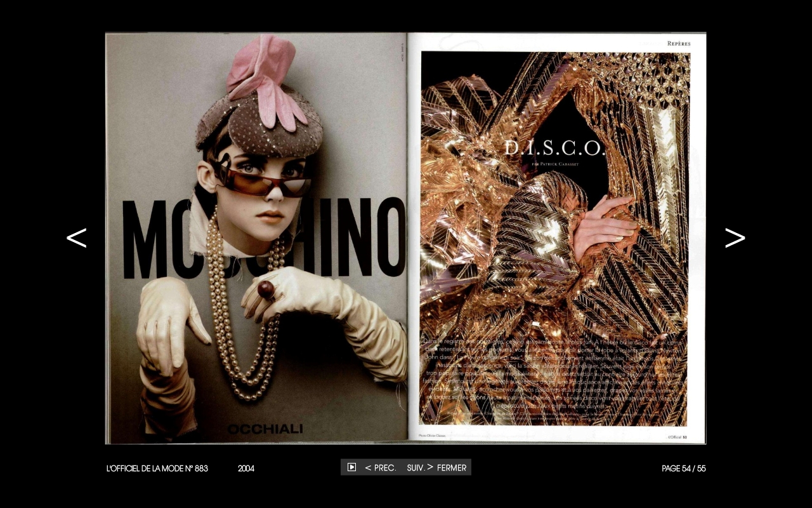Screen dimensions: 812x508
Task: Go to next spread with right arrow
Action: [735, 238]
